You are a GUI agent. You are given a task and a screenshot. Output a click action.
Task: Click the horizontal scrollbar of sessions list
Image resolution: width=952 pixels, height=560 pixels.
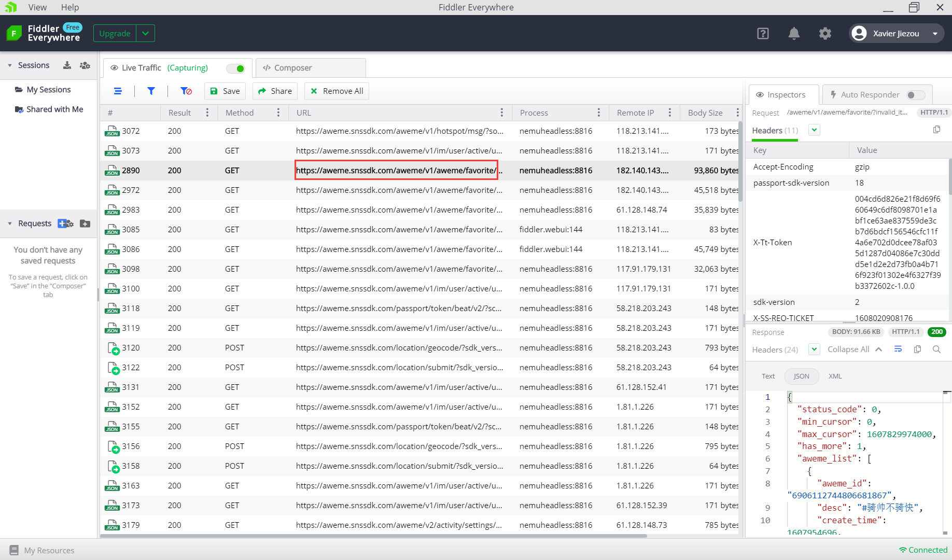click(373, 536)
